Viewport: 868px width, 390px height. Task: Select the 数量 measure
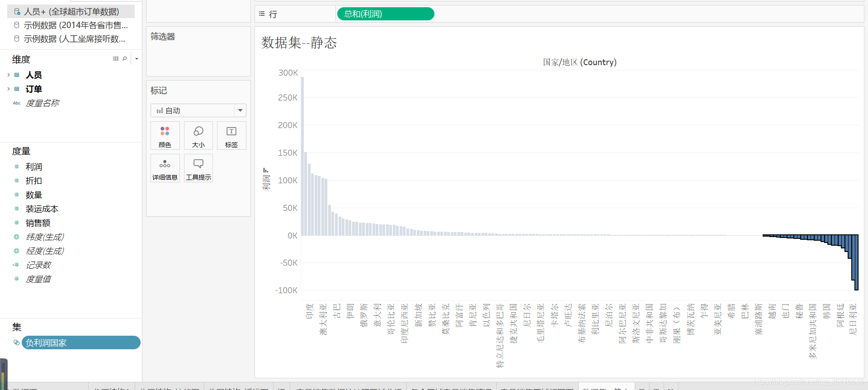[34, 195]
